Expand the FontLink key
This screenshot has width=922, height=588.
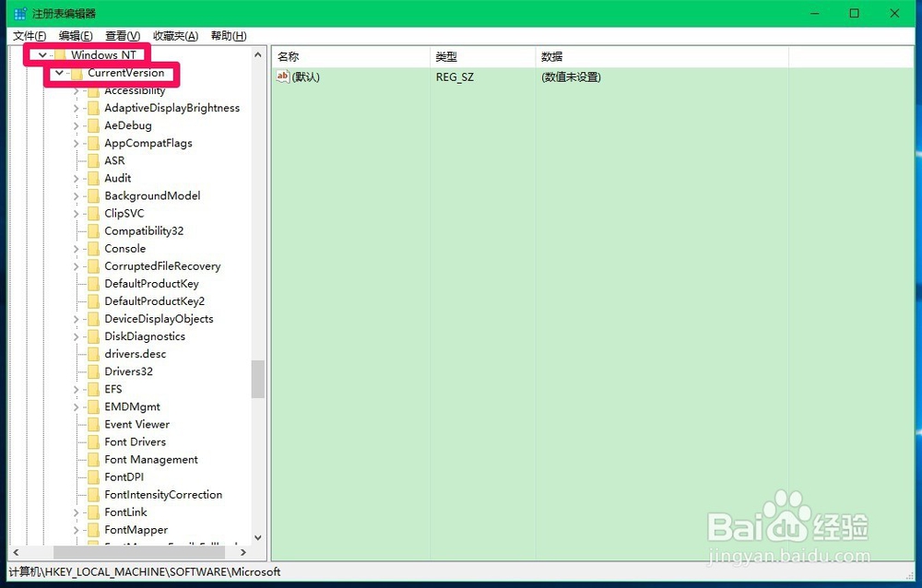pyautogui.click(x=76, y=512)
